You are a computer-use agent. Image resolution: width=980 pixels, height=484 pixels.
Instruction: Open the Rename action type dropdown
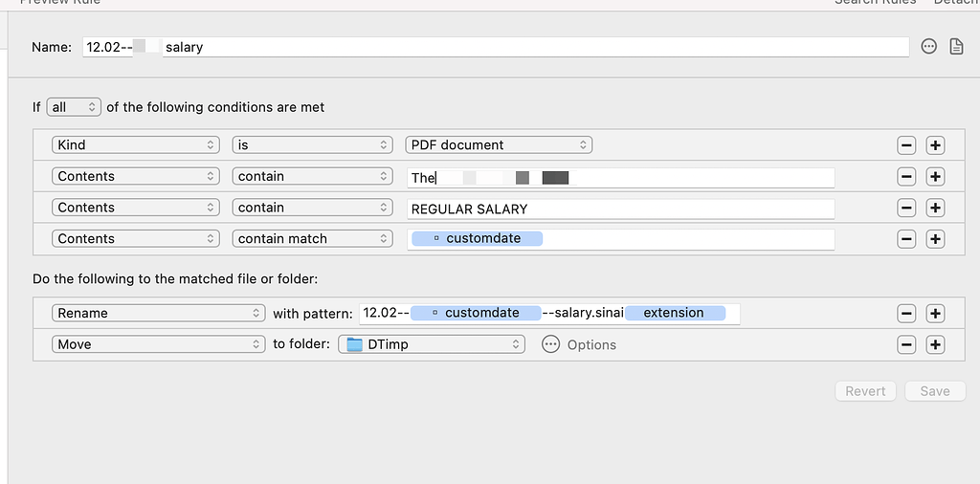click(158, 314)
